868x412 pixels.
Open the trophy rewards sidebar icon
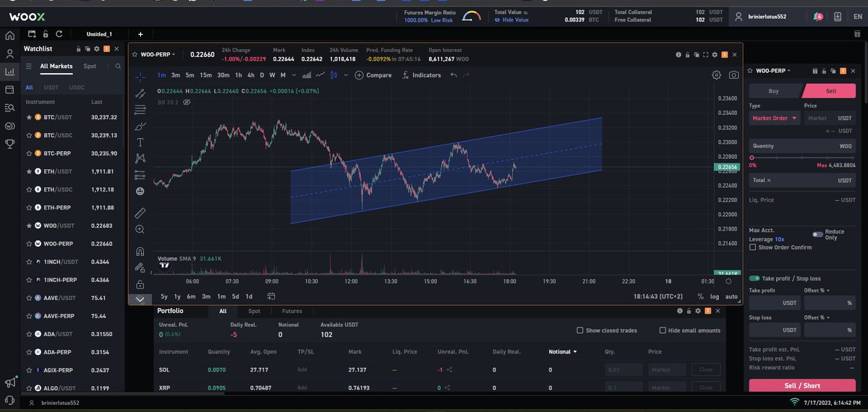9,144
